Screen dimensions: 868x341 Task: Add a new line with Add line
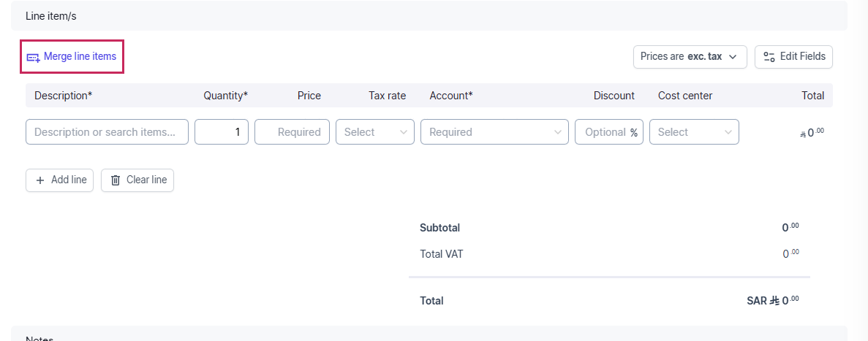pyautogui.click(x=60, y=180)
